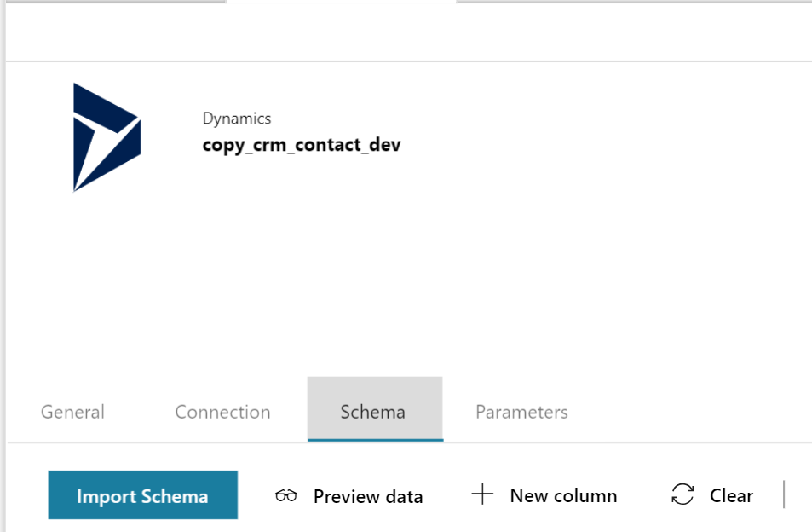
Task: Click the Dynamics logo icon
Action: click(106, 136)
